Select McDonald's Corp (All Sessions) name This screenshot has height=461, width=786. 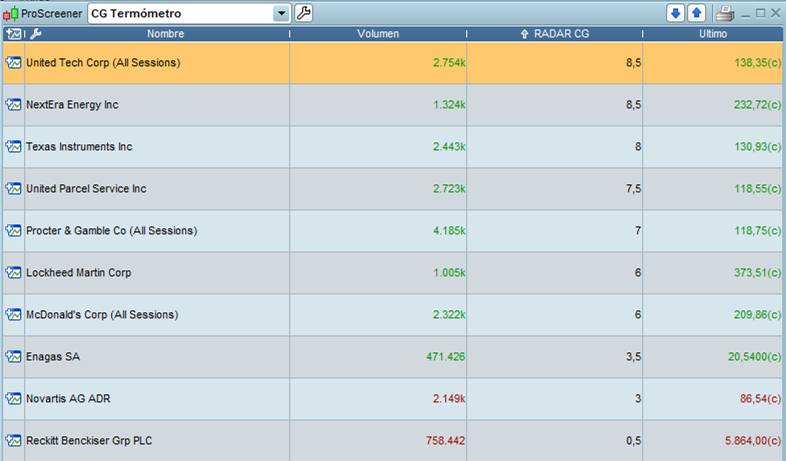coord(102,315)
